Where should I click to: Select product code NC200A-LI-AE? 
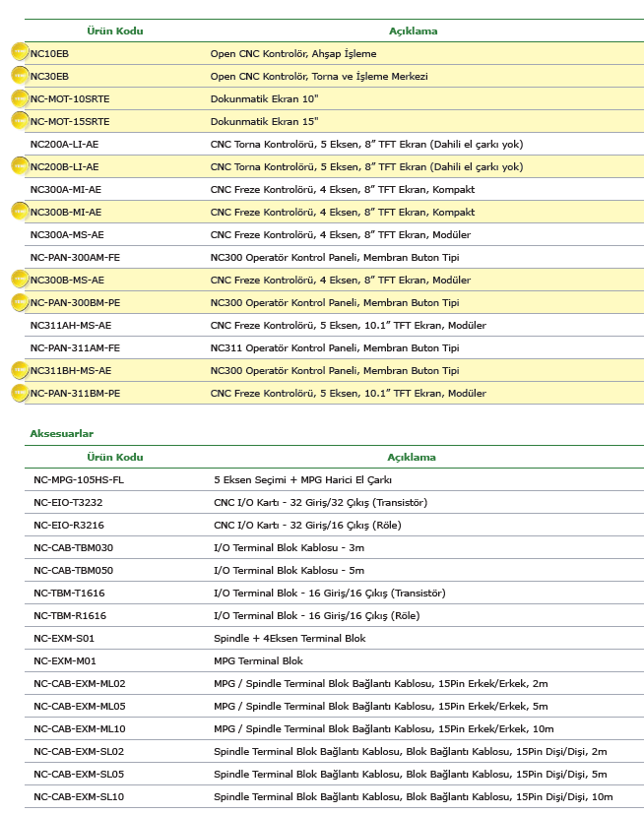64,145
